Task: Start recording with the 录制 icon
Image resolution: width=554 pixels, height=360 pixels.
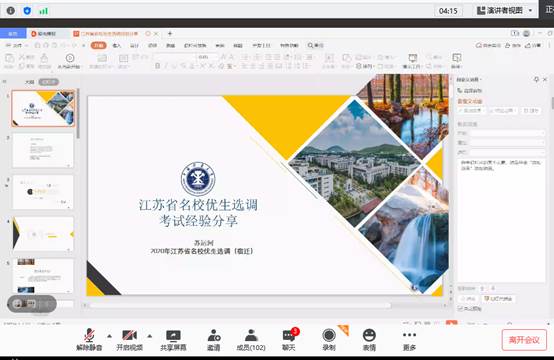Action: click(x=329, y=340)
